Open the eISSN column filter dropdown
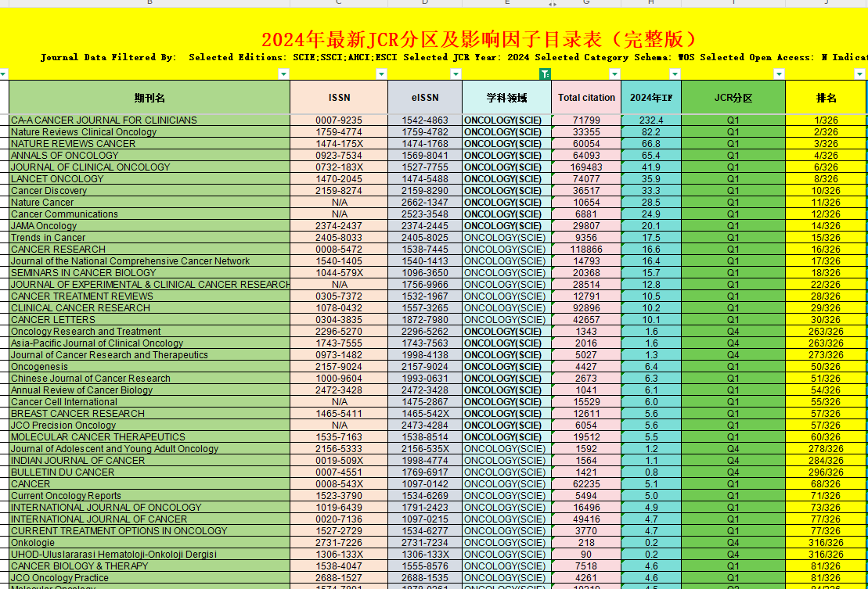 click(x=456, y=74)
